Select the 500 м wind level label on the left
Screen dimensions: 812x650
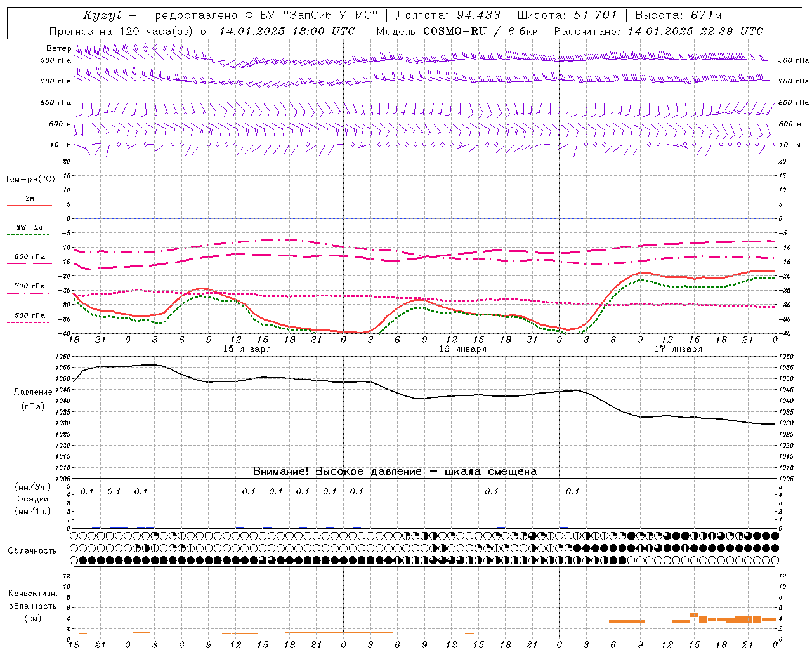[60, 124]
